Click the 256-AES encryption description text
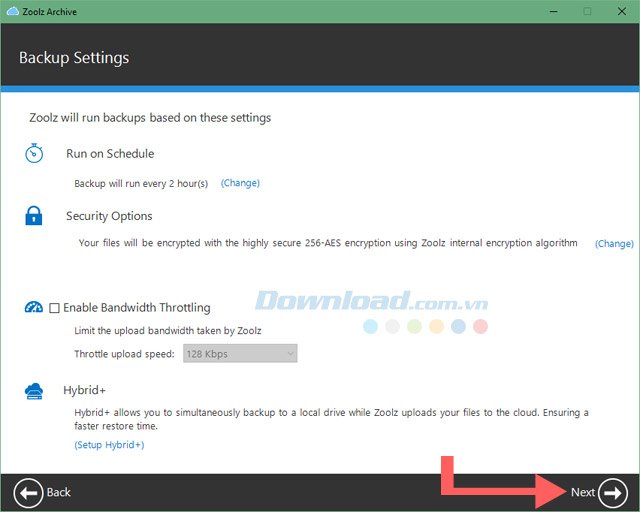The image size is (640, 512). pyautogui.click(x=328, y=243)
